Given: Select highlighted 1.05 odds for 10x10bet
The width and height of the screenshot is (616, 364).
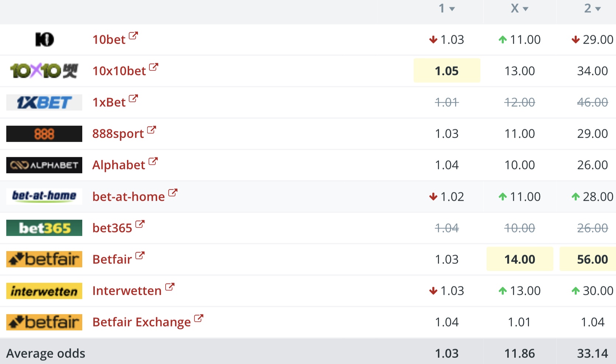Looking at the screenshot, I should click(x=447, y=71).
